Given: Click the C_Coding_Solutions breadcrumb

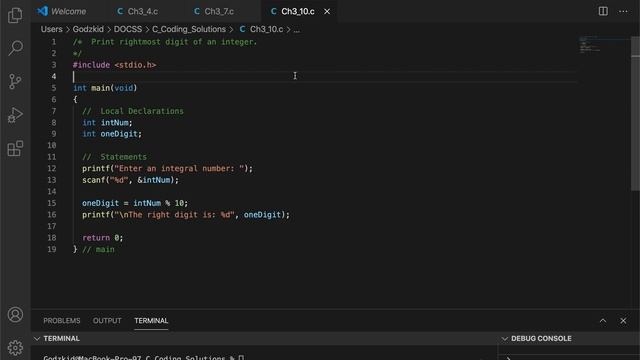Looking at the screenshot, I should point(189,29).
